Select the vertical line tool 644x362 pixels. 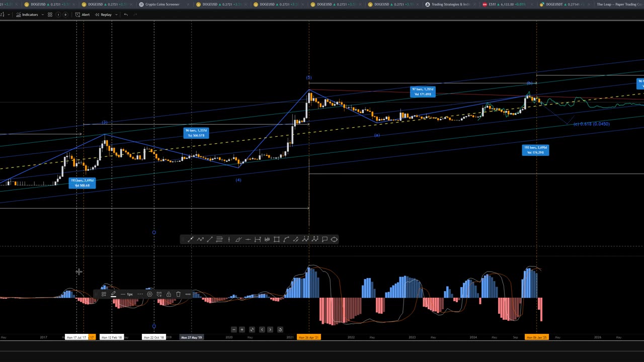tap(229, 239)
